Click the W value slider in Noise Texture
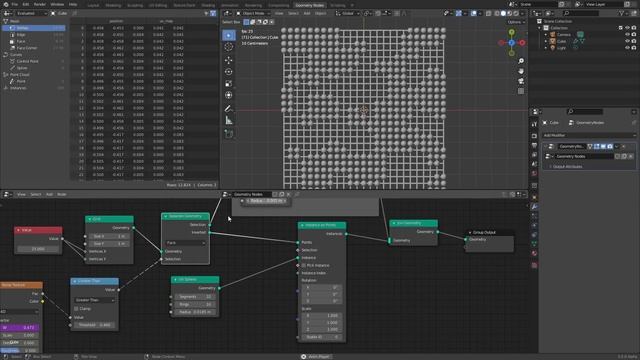 click(x=20, y=327)
